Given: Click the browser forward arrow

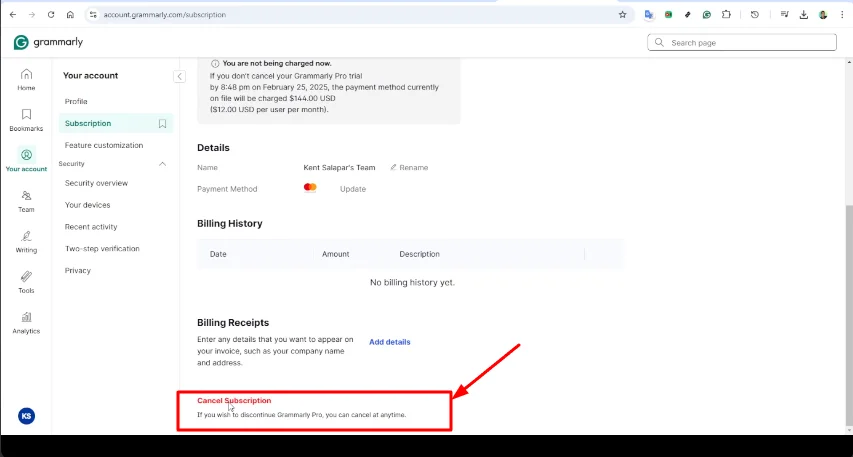Looking at the screenshot, I should pyautogui.click(x=32, y=15).
